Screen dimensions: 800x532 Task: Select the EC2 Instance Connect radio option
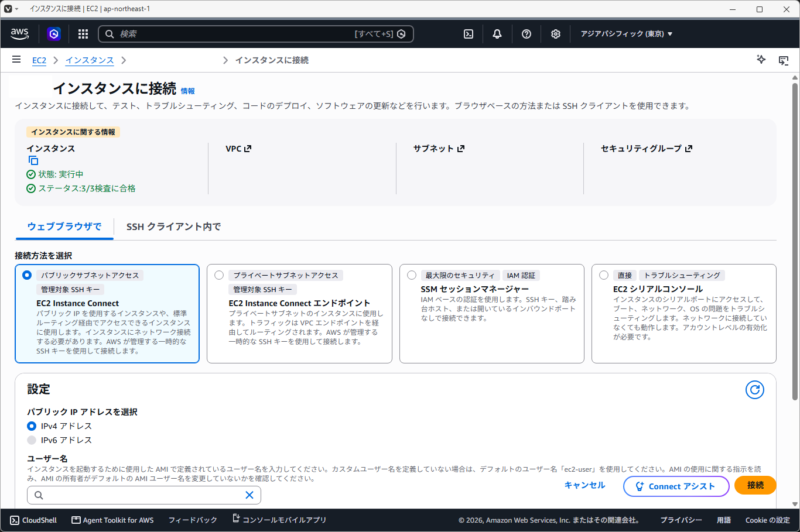point(27,275)
